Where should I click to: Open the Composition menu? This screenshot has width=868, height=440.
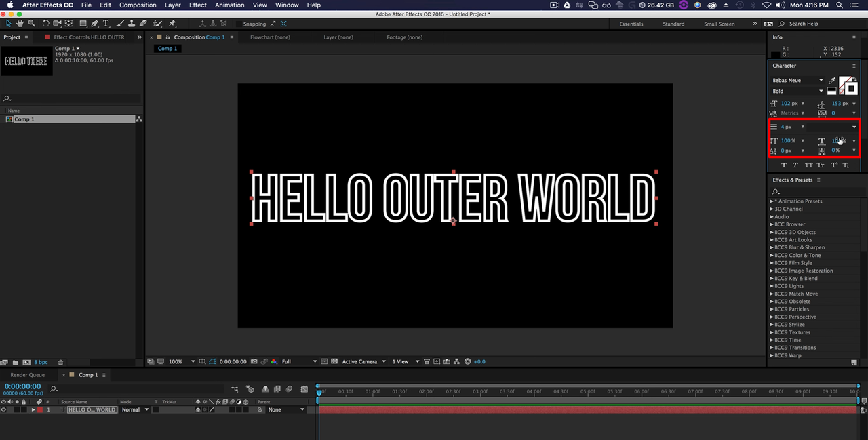tap(138, 5)
